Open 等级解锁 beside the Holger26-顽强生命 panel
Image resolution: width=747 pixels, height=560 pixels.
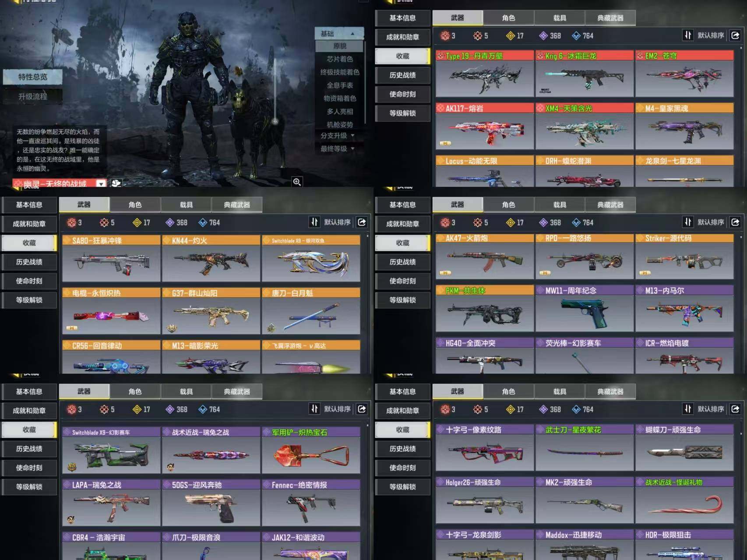(x=403, y=486)
